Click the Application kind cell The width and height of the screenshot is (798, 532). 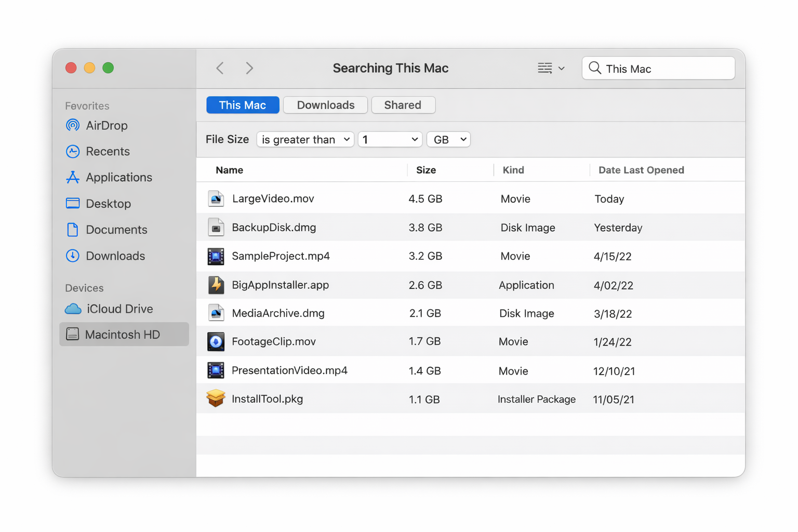point(526,285)
